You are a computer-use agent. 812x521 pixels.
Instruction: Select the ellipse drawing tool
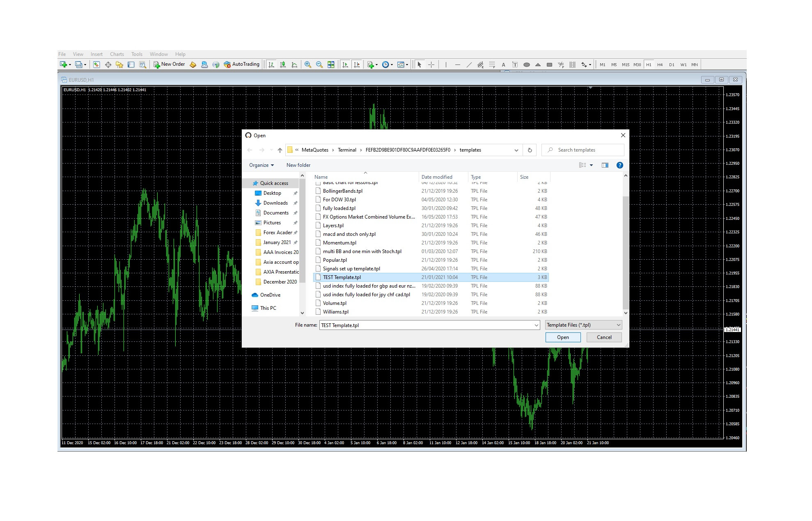[x=526, y=65]
